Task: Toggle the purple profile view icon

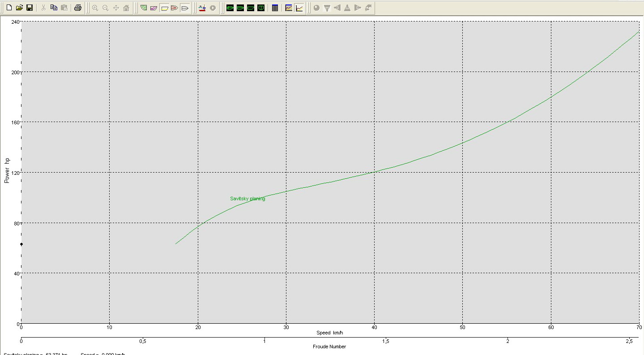Action: click(x=154, y=8)
